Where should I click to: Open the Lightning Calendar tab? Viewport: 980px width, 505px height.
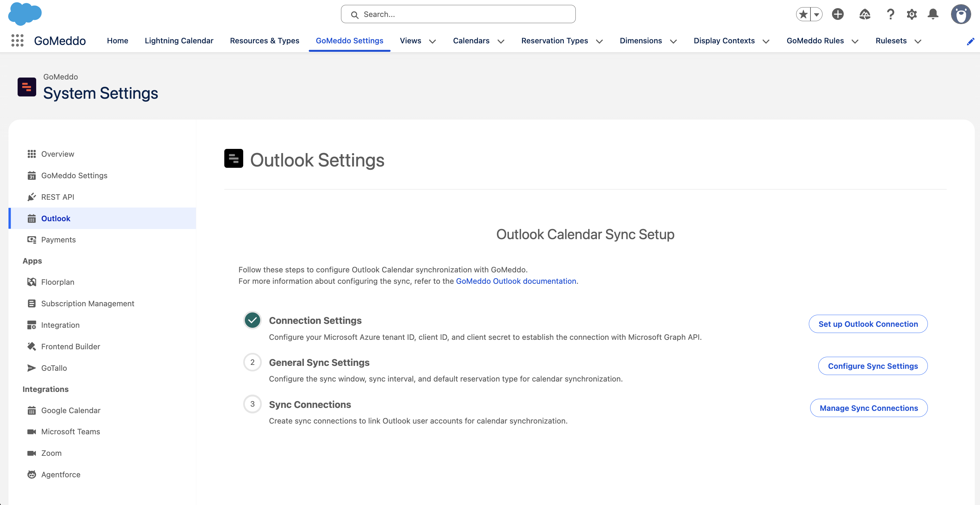(x=179, y=41)
